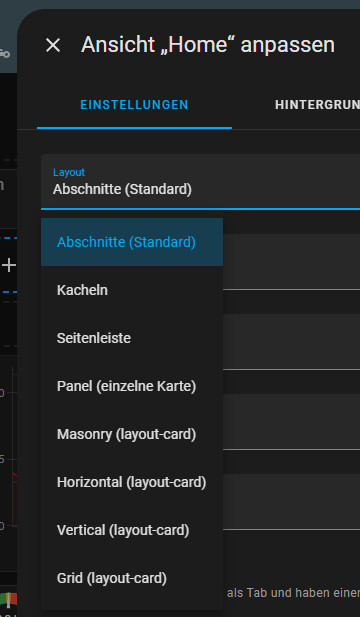
Task: Close the Ansicht „Home“ anpassen dialog
Action: (53, 45)
